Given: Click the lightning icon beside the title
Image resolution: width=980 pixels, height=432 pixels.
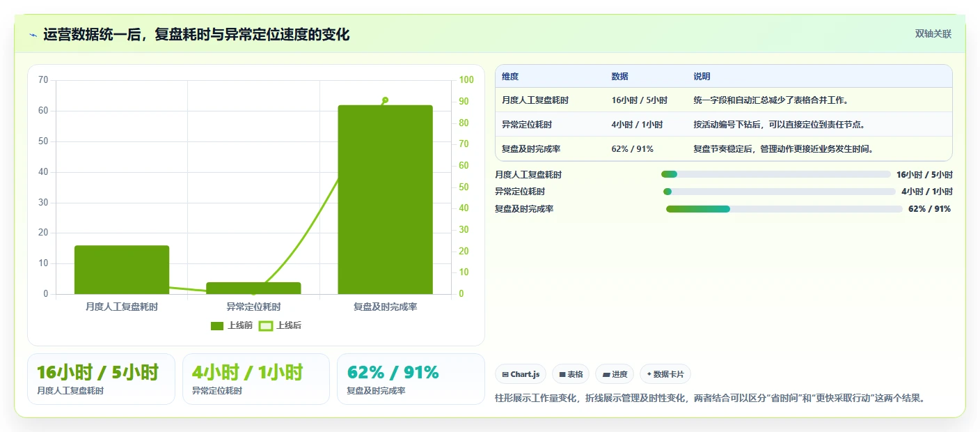Looking at the screenshot, I should 33,35.
